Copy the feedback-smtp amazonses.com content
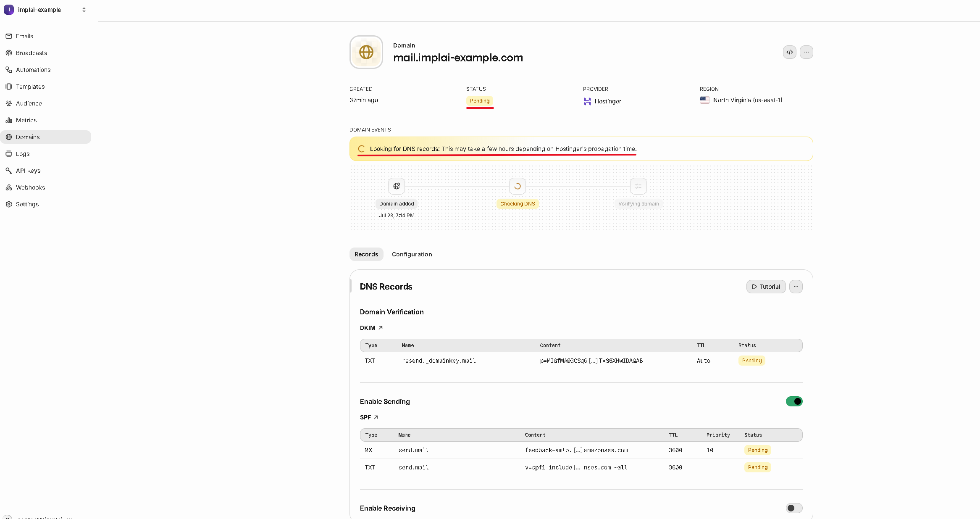 click(576, 450)
